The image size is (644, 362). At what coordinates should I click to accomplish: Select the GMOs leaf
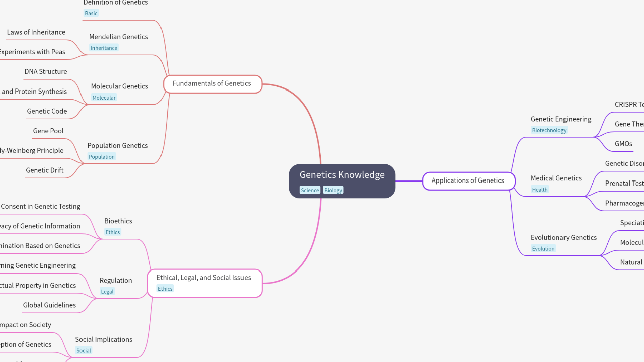point(624,144)
